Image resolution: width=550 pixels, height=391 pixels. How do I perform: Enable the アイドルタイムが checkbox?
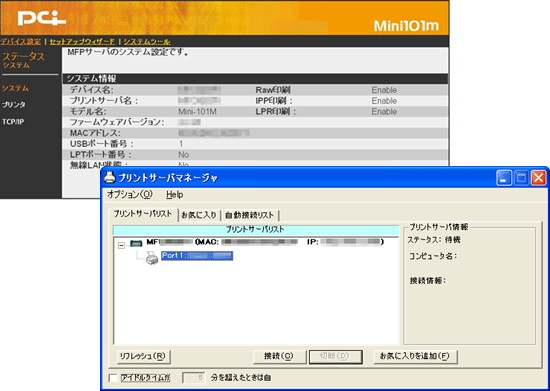tap(113, 378)
